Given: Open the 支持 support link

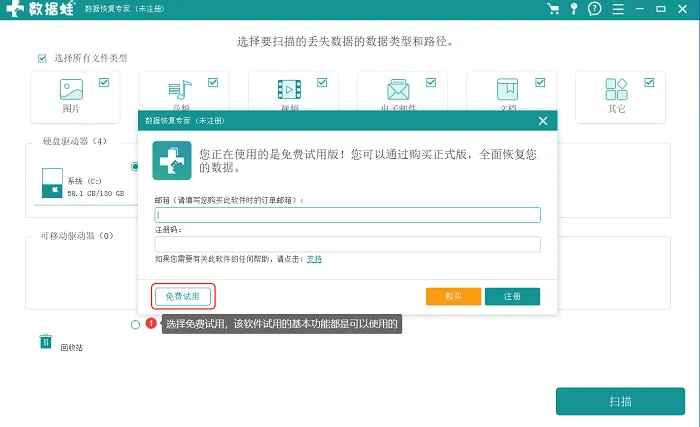Looking at the screenshot, I should (314, 259).
